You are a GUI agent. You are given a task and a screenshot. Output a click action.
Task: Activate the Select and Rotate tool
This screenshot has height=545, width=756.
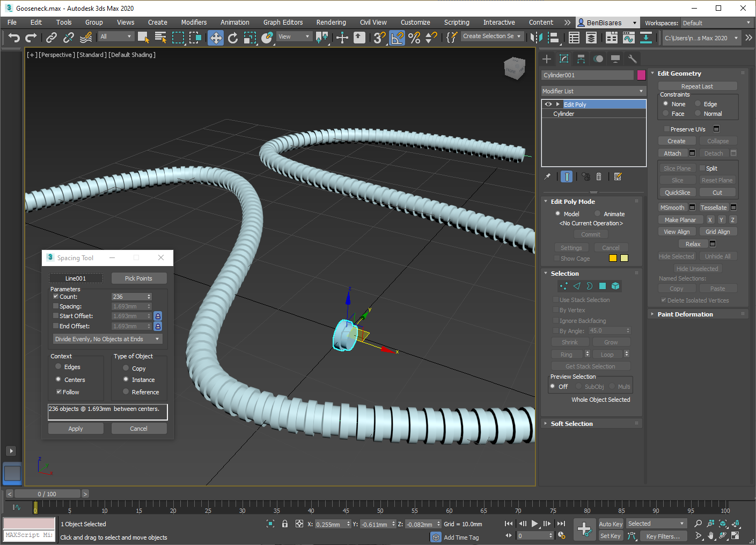(234, 38)
